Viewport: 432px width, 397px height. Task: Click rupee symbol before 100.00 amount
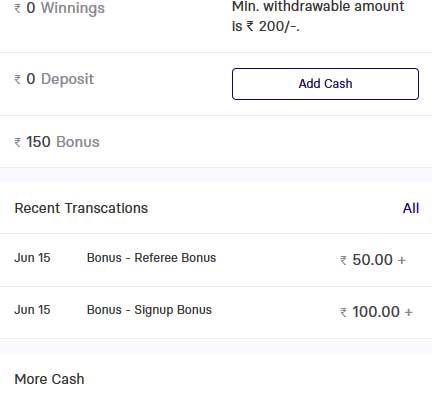343,312
